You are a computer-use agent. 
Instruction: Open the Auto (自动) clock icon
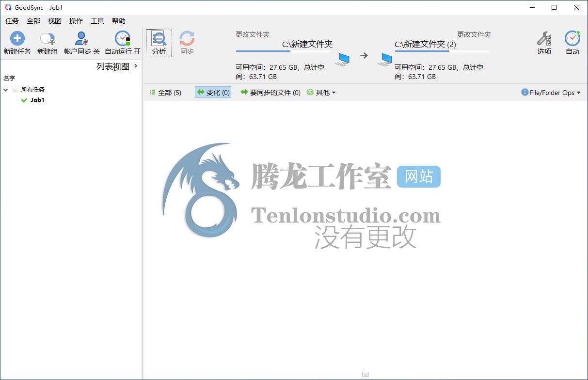[x=572, y=39]
